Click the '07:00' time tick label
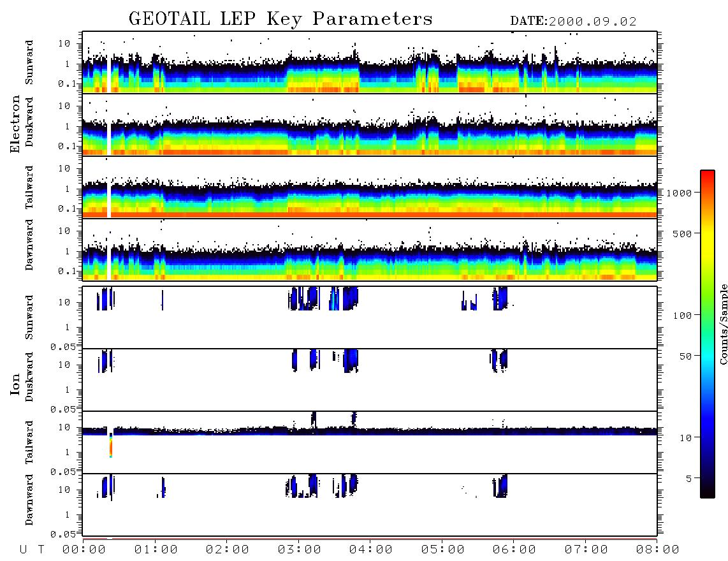The width and height of the screenshot is (728, 561). (586, 550)
